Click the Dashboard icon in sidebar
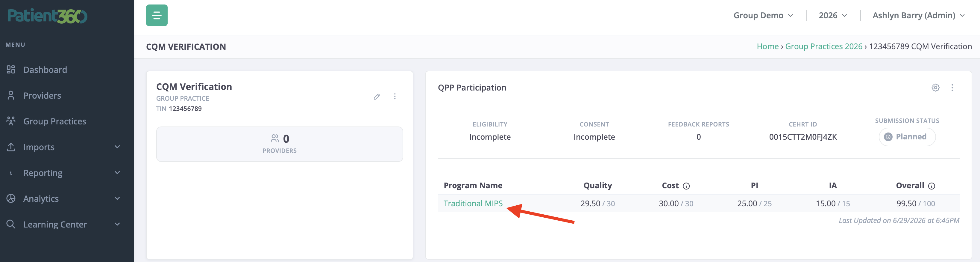The height and width of the screenshot is (262, 980). pos(11,69)
